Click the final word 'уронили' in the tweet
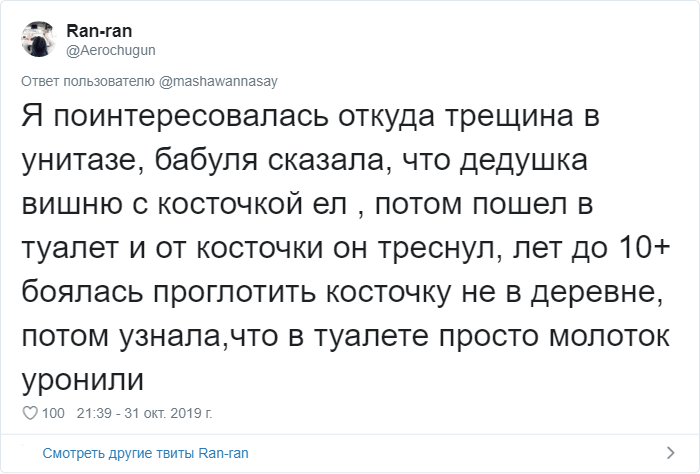Viewport: 700px width, 474px height. [x=82, y=382]
